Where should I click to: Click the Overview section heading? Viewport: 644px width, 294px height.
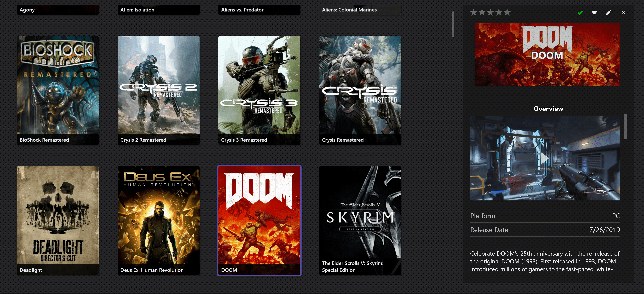coord(548,109)
